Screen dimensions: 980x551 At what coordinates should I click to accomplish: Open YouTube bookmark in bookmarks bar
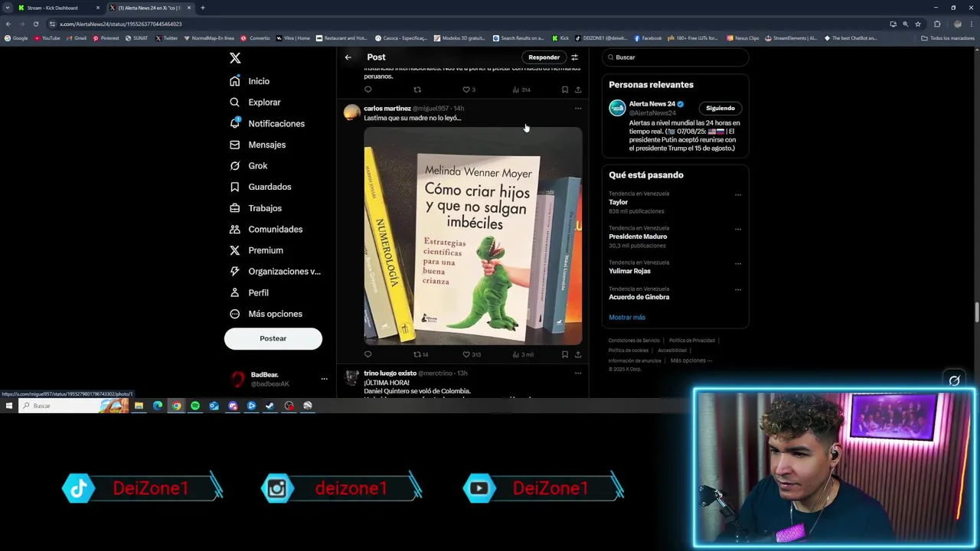[x=47, y=38]
